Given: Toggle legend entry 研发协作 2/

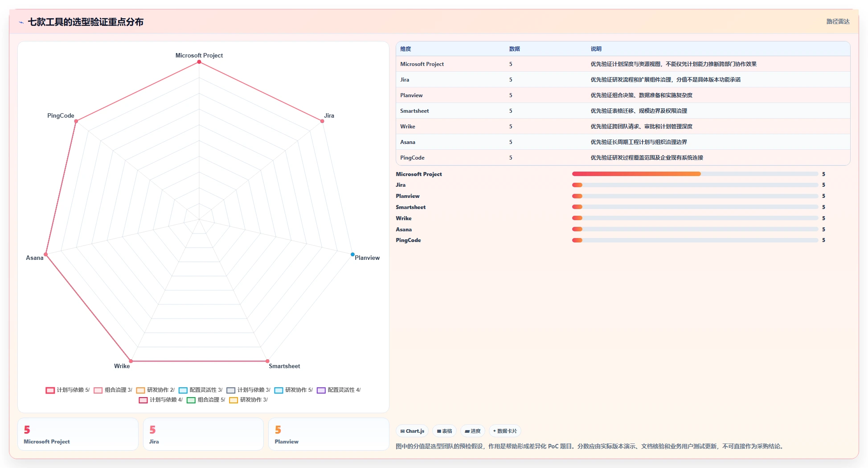Looking at the screenshot, I should (x=156, y=390).
